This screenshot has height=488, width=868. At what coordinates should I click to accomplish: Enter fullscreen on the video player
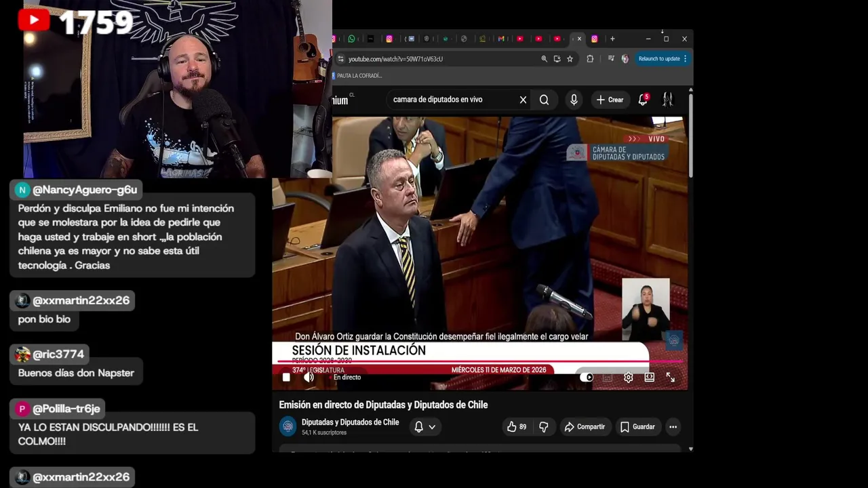click(x=670, y=378)
